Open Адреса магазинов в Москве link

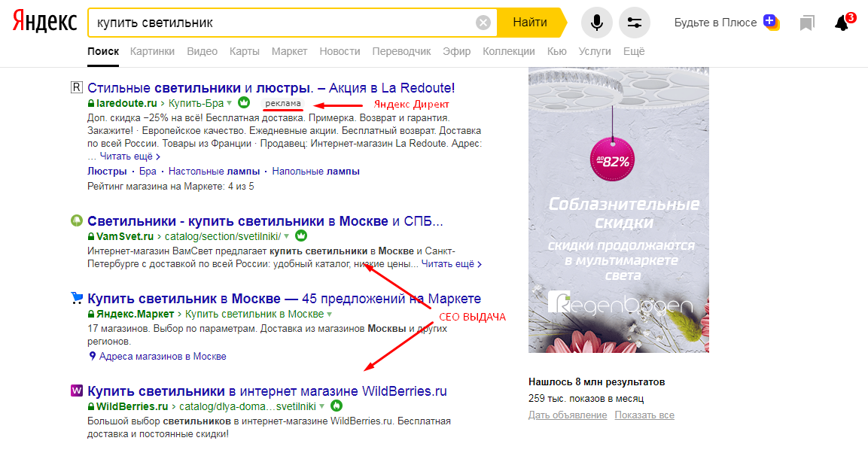pyautogui.click(x=163, y=357)
